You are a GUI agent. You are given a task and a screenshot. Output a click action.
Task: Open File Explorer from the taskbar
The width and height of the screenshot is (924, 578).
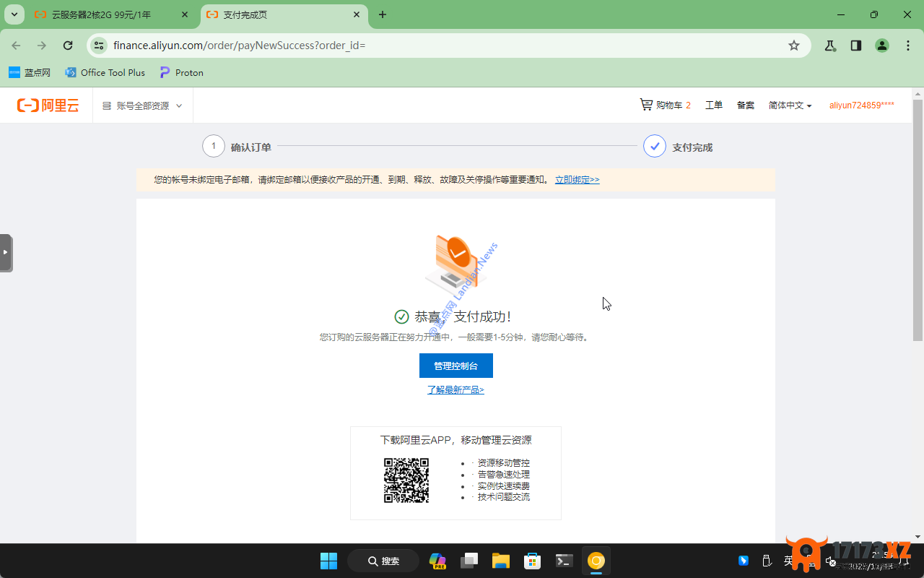click(x=501, y=561)
